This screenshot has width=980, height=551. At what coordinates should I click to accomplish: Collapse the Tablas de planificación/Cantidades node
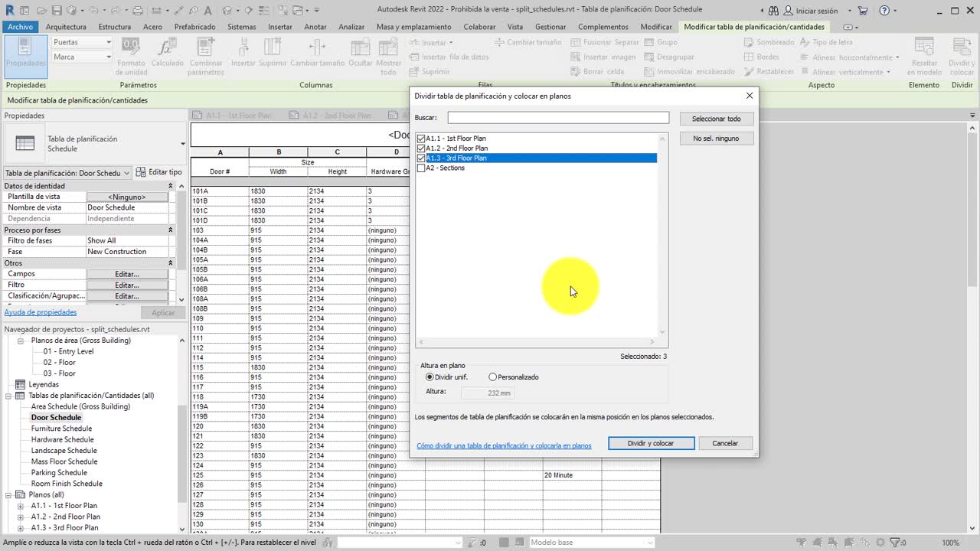pos(9,396)
